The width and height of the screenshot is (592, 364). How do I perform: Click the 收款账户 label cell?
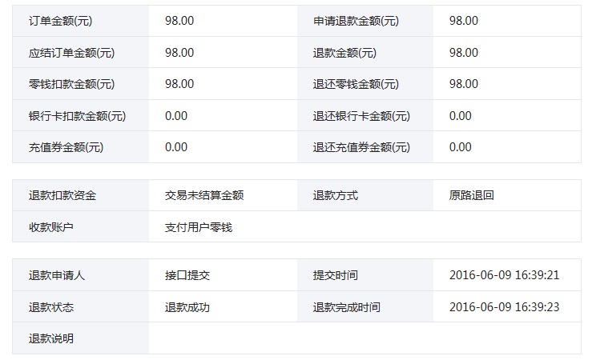[x=81, y=227]
